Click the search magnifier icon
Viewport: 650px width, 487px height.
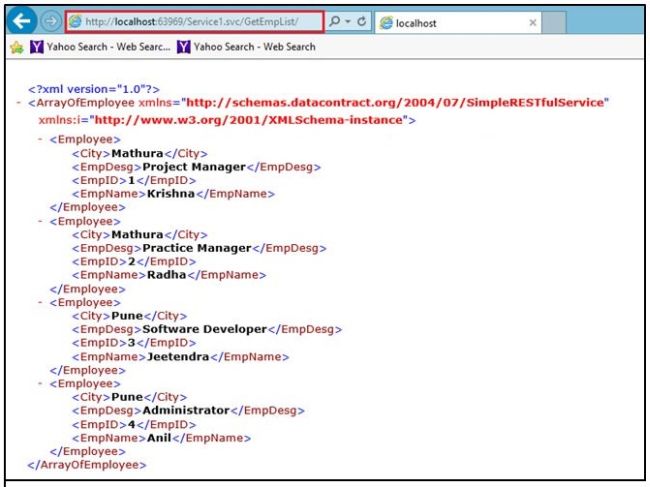pos(335,21)
